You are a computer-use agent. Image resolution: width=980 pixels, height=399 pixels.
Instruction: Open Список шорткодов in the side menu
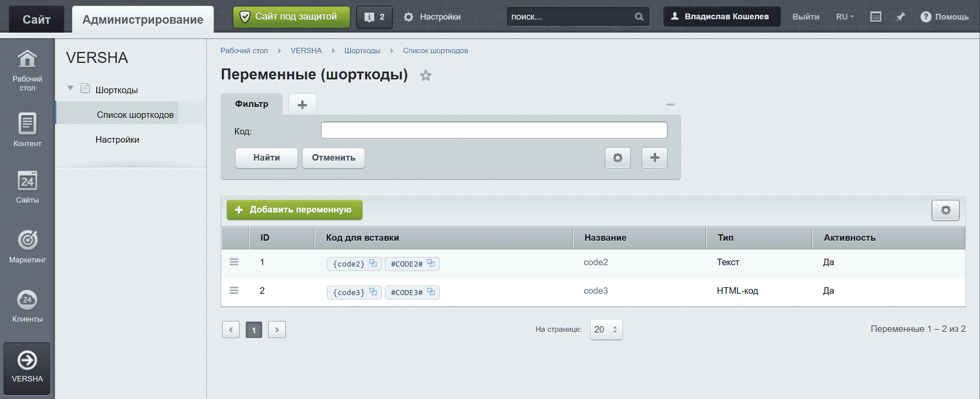(x=135, y=115)
